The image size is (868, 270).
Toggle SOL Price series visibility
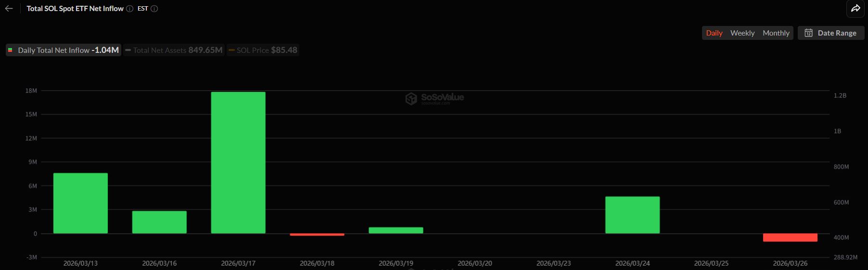pyautogui.click(x=263, y=50)
